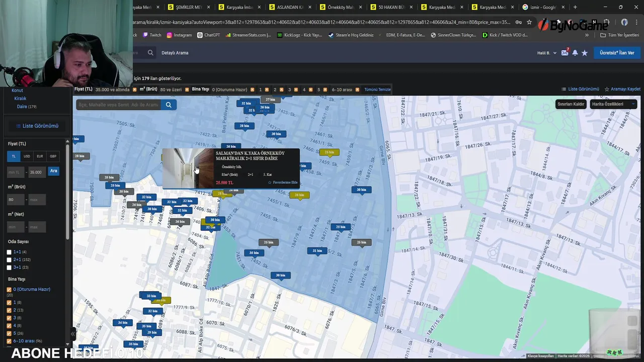This screenshot has width=644, height=362.
Task: Uncheck the Bina Yaşı 5 checkbox
Action: click(x=9, y=333)
